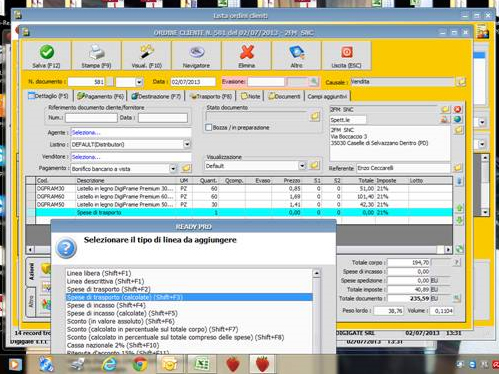Expand the Visualizzazione Default dropdown
This screenshot has height=374, width=499.
302,166
